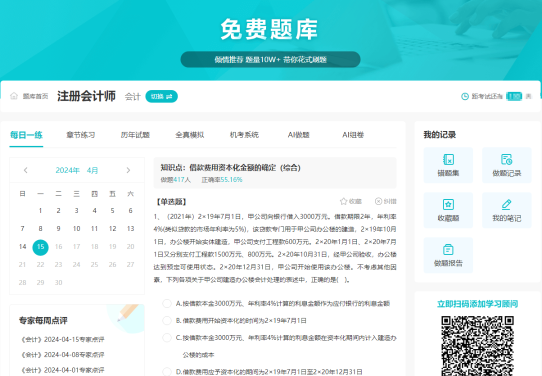Click the 纠错 error report icon
This screenshot has width=542, height=376.
[x=379, y=201]
